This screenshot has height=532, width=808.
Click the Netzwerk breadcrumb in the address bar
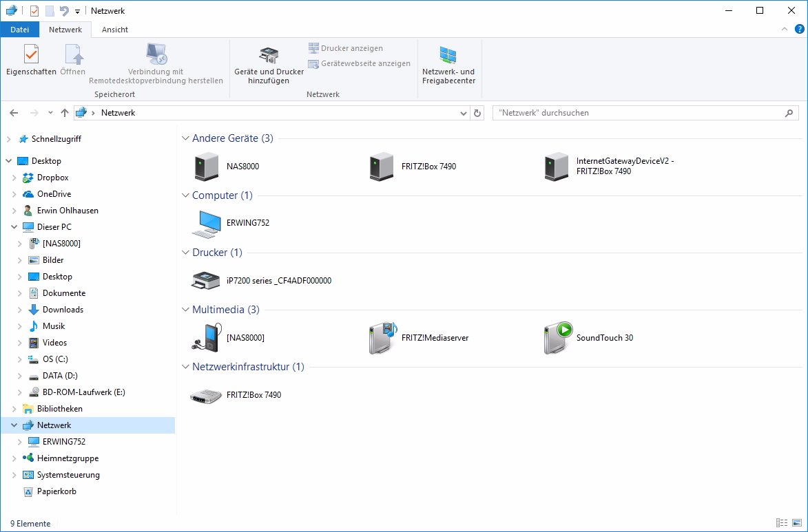pyautogui.click(x=118, y=114)
